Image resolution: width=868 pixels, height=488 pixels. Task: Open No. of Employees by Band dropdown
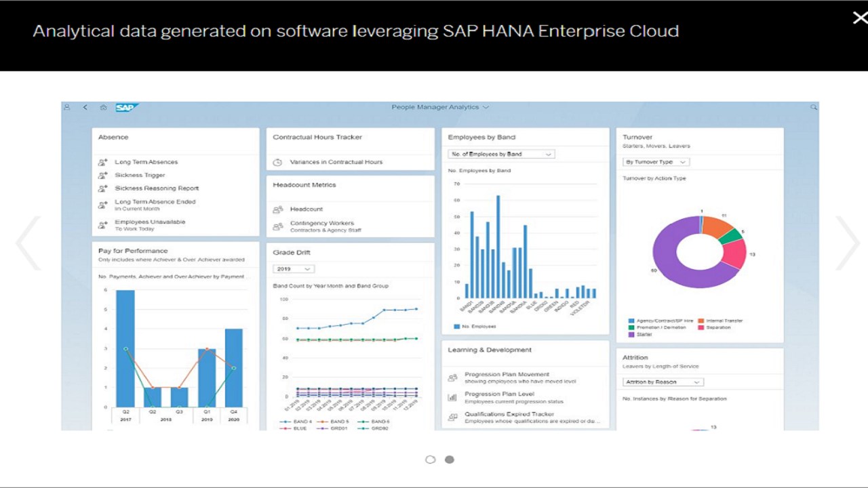coord(501,154)
